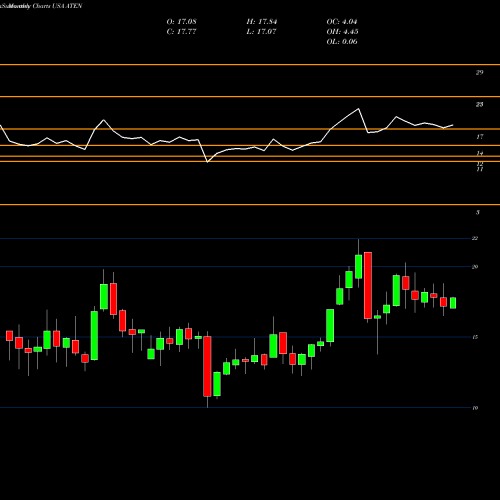Click the 14 axis label in upper panel
Screen dimensions: 500x500
coord(479,153)
